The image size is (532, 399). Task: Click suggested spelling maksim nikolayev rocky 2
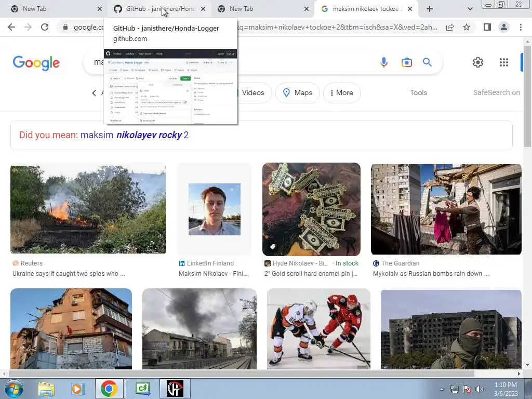coord(135,135)
